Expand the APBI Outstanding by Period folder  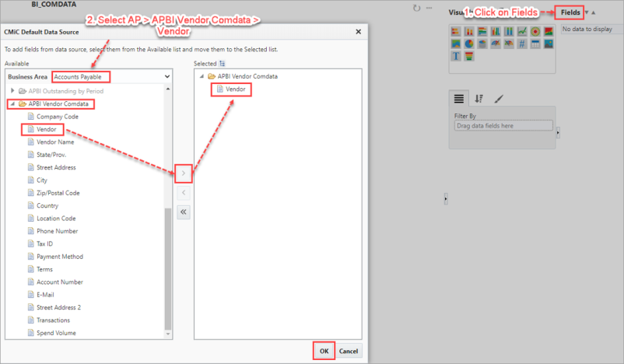(x=12, y=91)
